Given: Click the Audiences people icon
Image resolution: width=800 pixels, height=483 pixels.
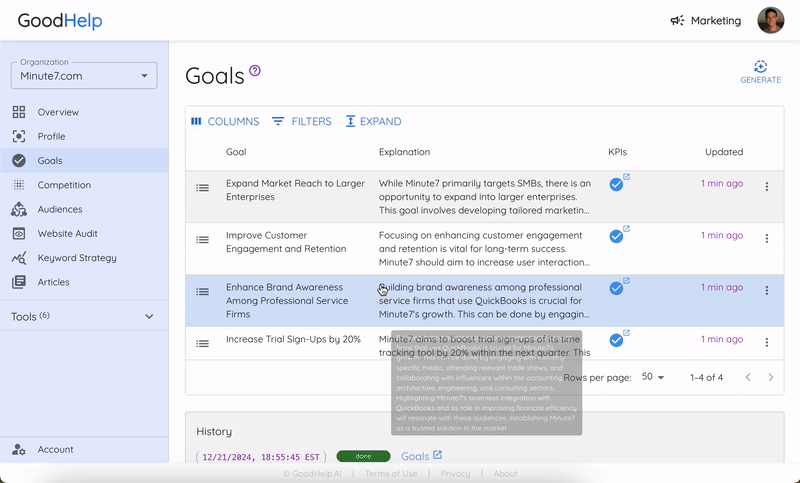Looking at the screenshot, I should (19, 209).
